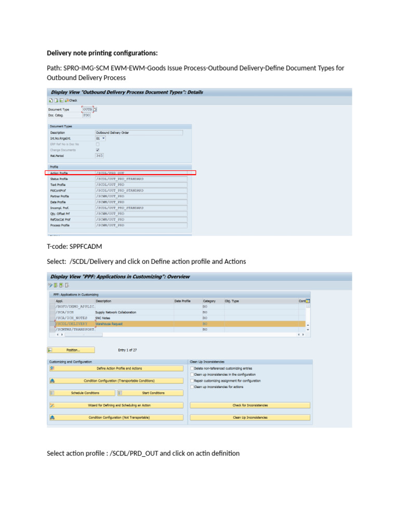Click Define Action Profile and Actions button
The height and width of the screenshot is (532, 399).
click(x=116, y=368)
